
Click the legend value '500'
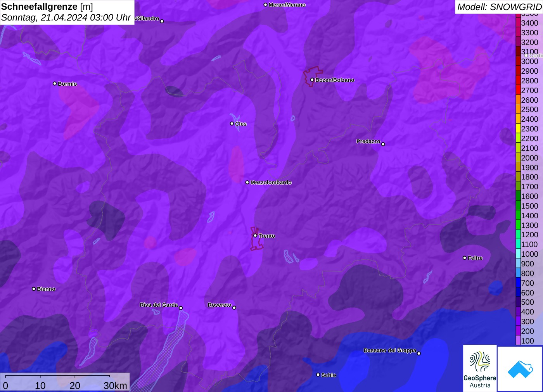(527, 302)
